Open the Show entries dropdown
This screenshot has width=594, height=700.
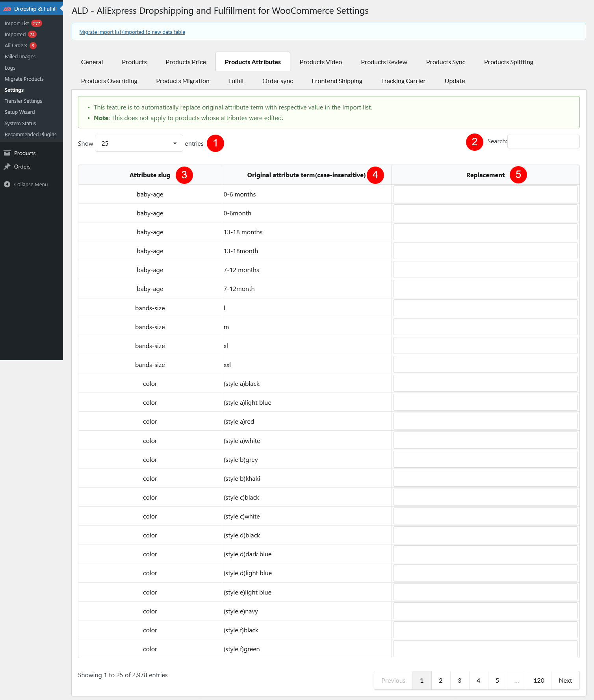[139, 143]
